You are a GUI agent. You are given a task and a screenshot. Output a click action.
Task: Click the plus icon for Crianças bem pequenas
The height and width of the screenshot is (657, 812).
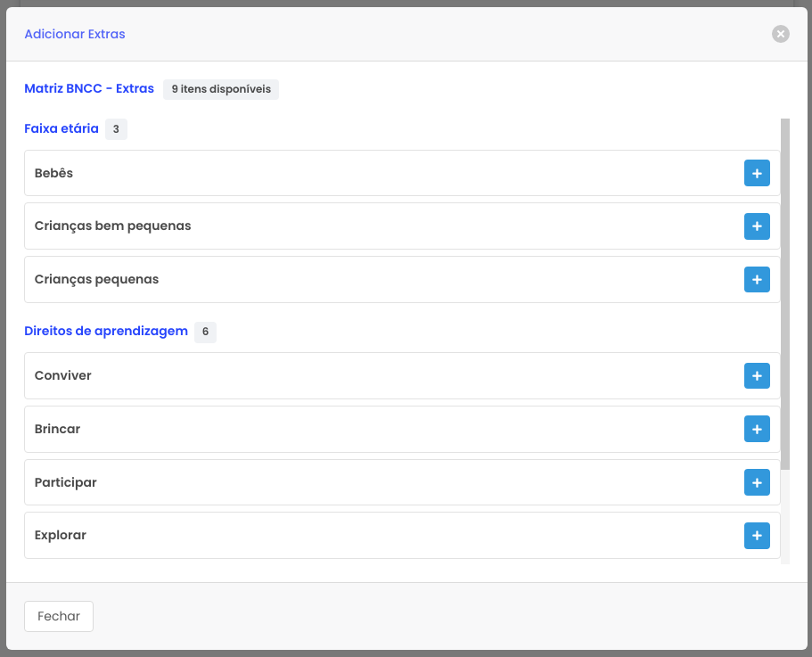click(757, 226)
